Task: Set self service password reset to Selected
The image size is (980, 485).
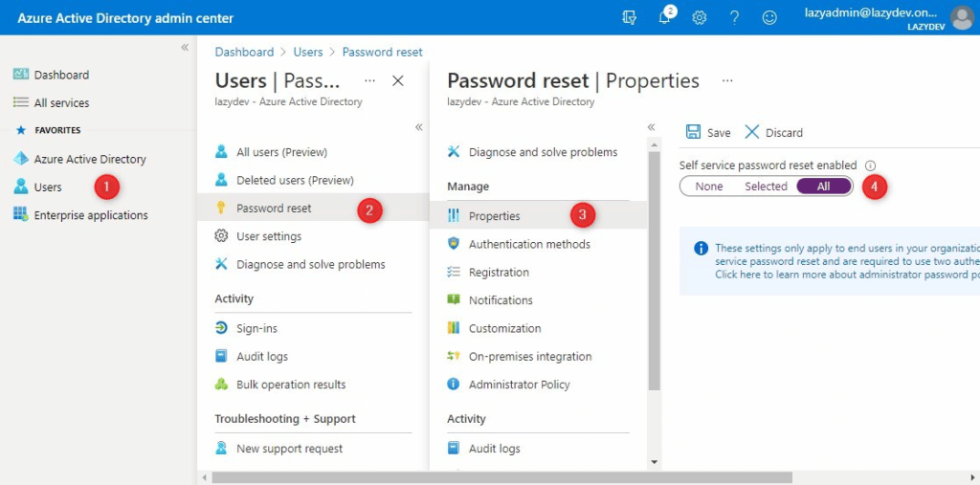Action: click(766, 187)
